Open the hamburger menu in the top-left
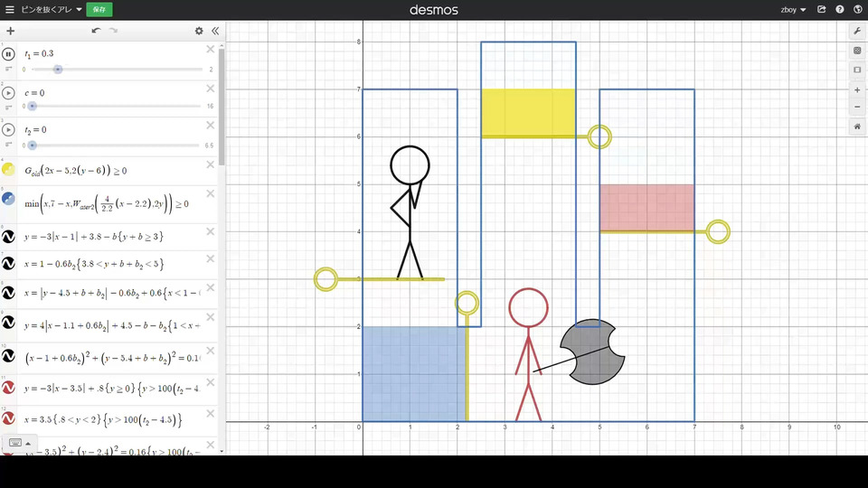Image resolution: width=868 pixels, height=488 pixels. click(x=9, y=9)
